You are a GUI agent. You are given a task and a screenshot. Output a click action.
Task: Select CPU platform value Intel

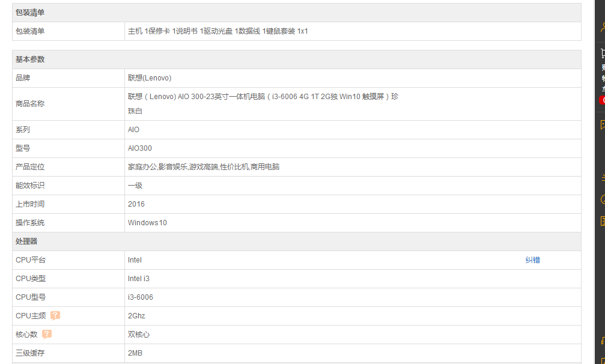tap(135, 260)
